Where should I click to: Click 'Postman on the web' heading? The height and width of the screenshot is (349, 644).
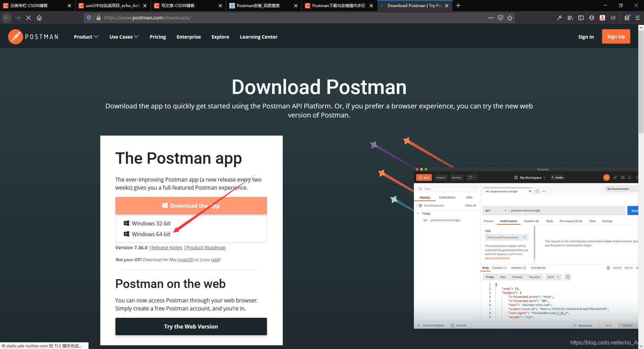170,284
